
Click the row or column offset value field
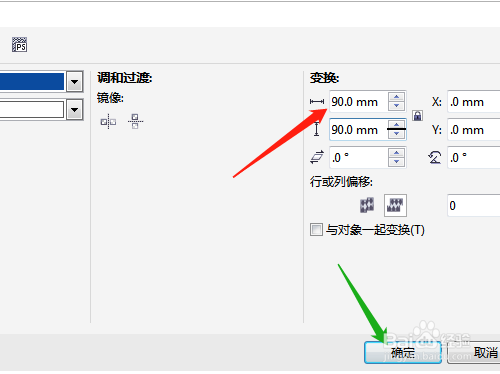(x=474, y=205)
